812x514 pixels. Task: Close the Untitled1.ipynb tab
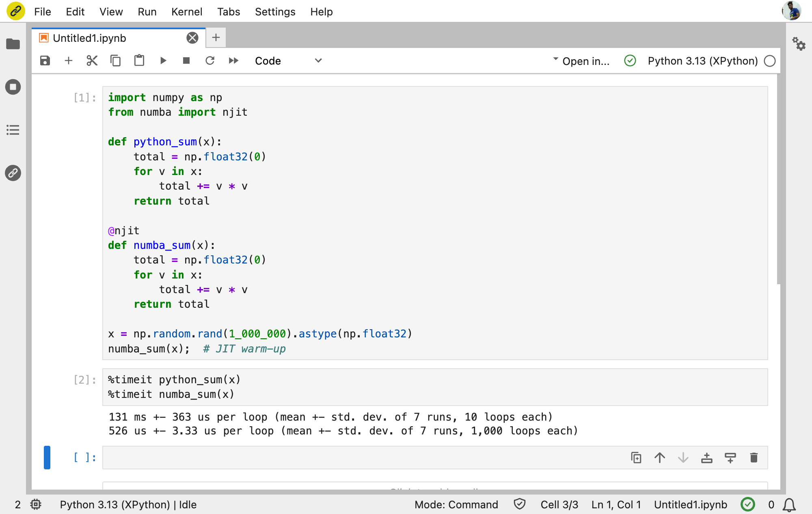point(192,38)
